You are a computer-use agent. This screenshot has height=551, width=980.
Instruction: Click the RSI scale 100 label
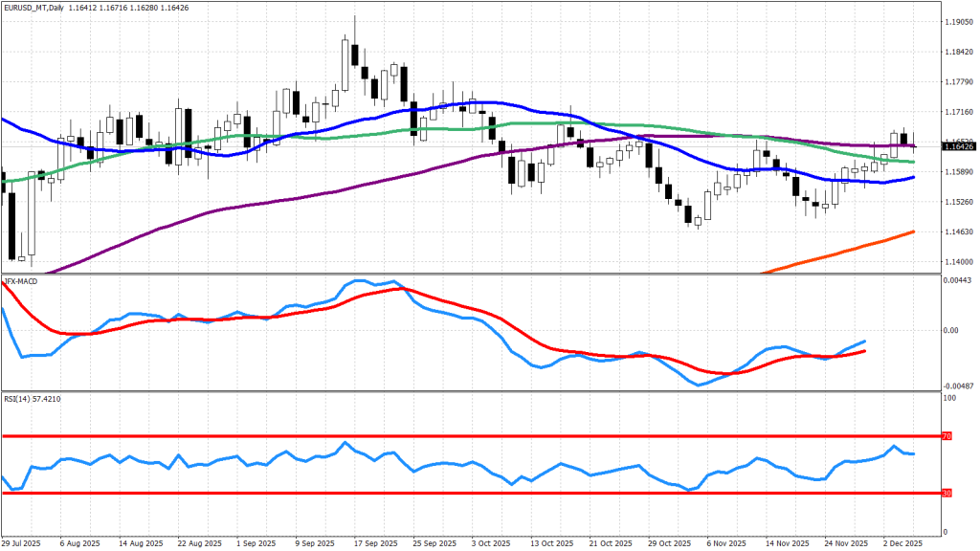pos(951,396)
